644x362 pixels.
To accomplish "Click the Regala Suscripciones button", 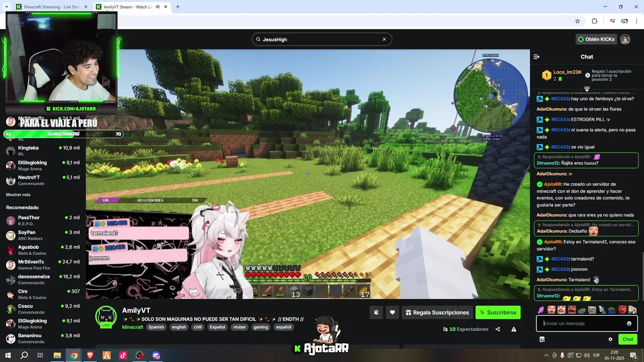I will click(437, 312).
